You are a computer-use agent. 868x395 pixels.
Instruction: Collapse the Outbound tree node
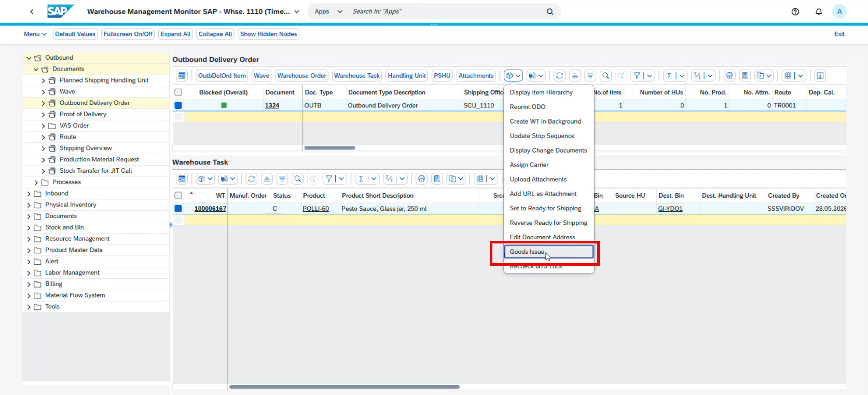click(29, 58)
